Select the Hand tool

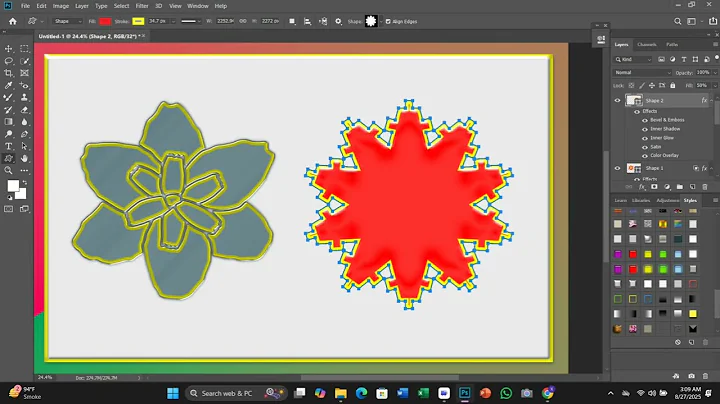24,158
